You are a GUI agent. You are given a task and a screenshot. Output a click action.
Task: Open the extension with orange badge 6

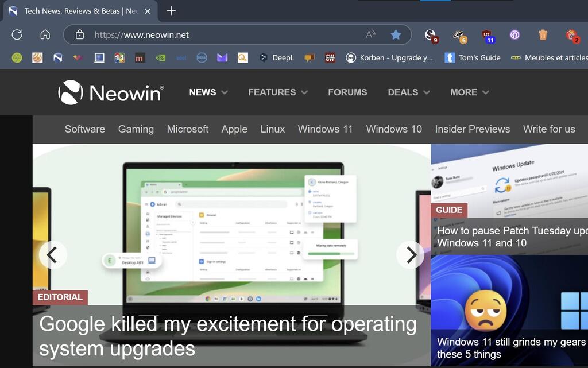(x=460, y=36)
